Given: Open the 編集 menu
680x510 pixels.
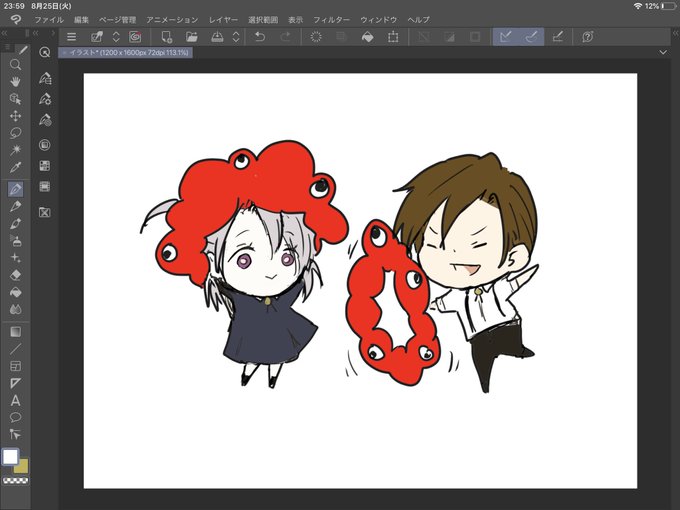Looking at the screenshot, I should pos(81,20).
